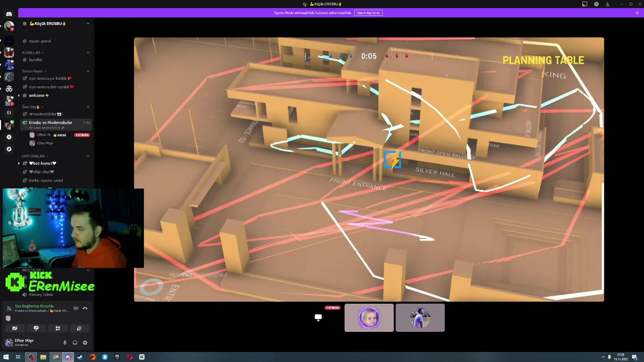Toggle camera on in voice panel

pyautogui.click(x=15, y=328)
